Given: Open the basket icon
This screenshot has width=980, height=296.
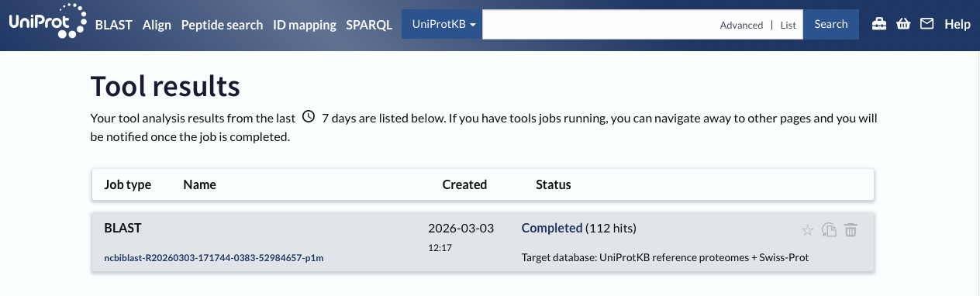Looking at the screenshot, I should click(x=903, y=24).
